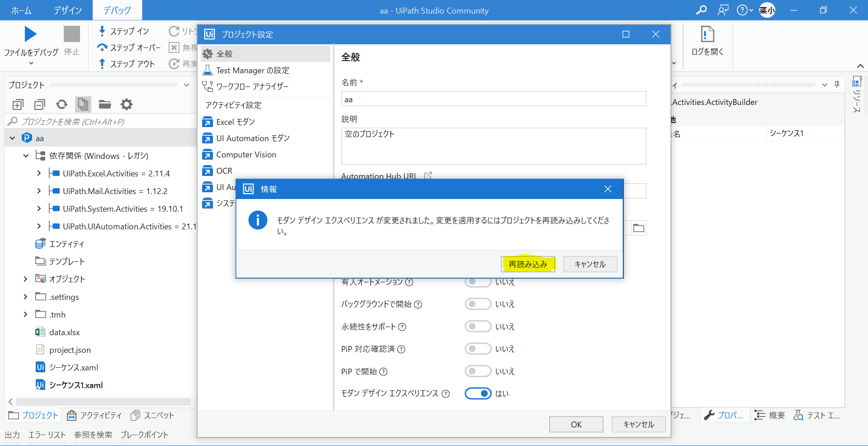Click the 名前 input field
This screenshot has width=868, height=446.
point(494,99)
